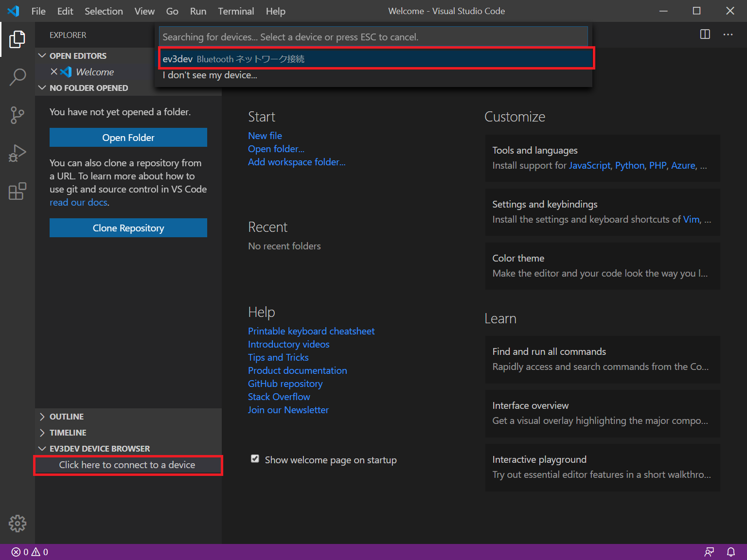Open the Explorer view in activity bar

coord(18,39)
